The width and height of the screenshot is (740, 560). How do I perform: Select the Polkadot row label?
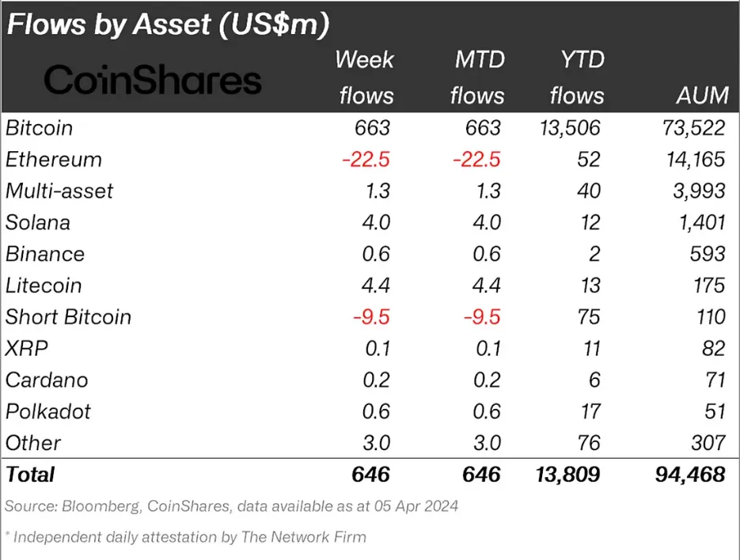tap(47, 411)
